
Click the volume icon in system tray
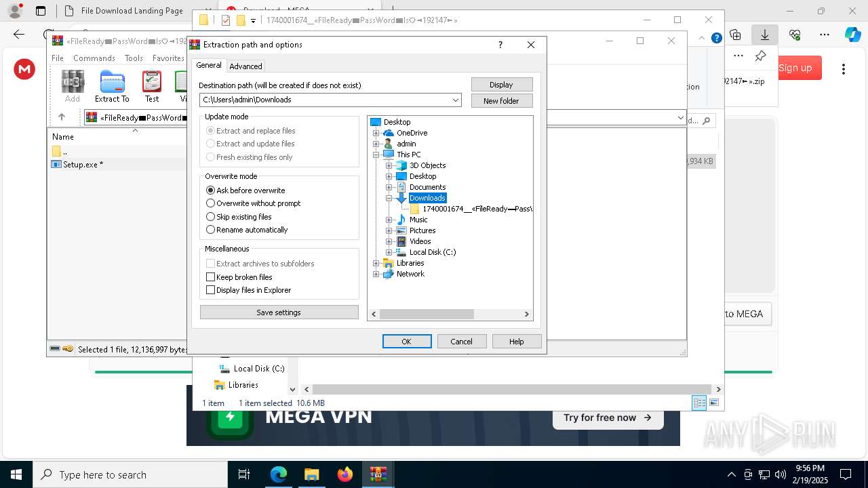780,474
